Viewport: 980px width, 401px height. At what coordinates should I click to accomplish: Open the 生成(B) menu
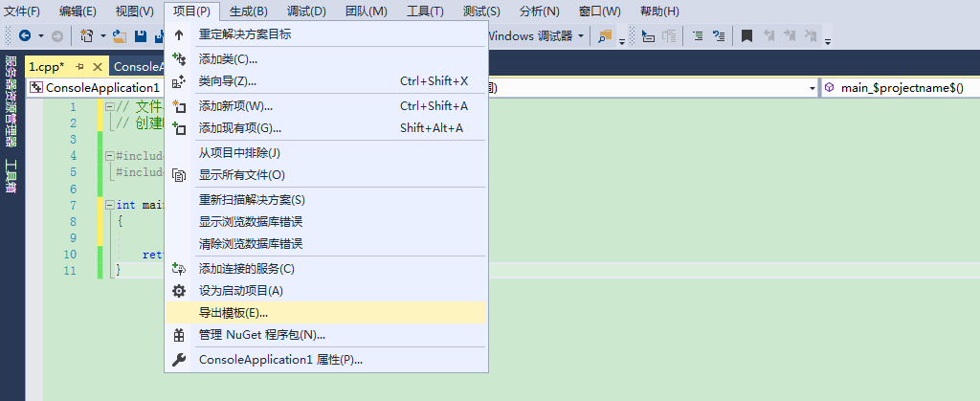pyautogui.click(x=249, y=11)
